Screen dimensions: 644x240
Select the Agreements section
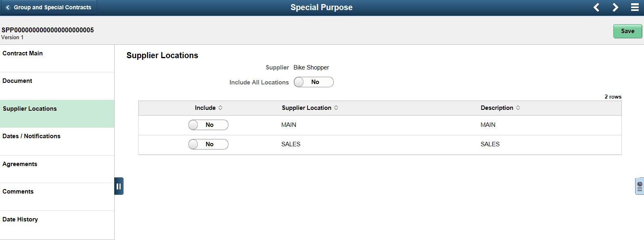point(20,164)
